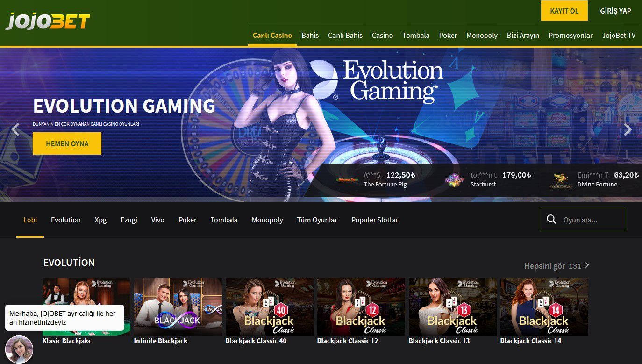Open the Canlı Casino menu item

coord(272,36)
